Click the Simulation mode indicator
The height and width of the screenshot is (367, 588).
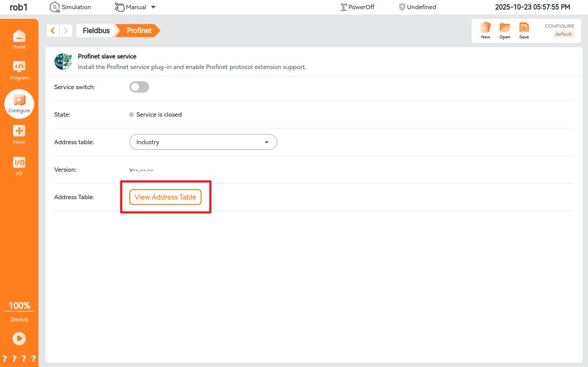(x=70, y=7)
